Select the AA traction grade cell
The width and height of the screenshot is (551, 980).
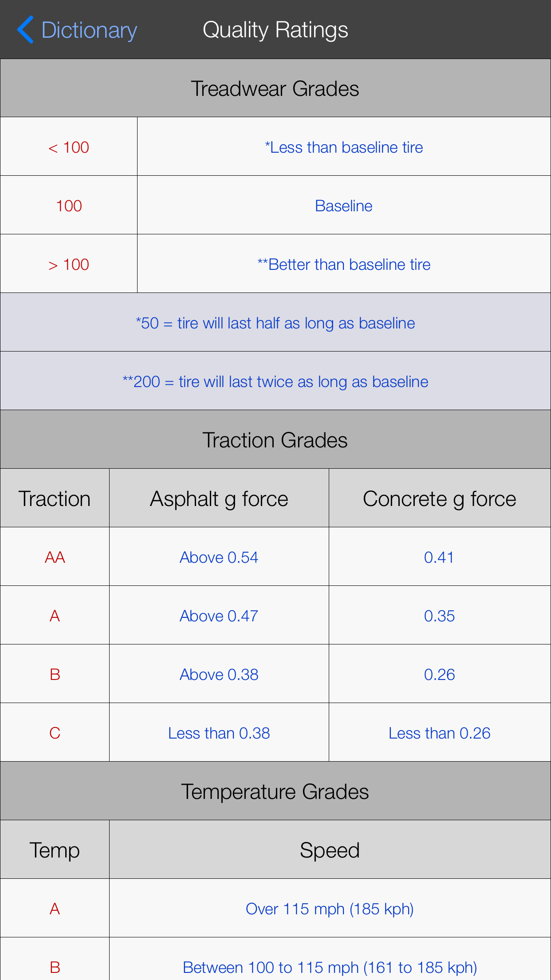click(55, 557)
